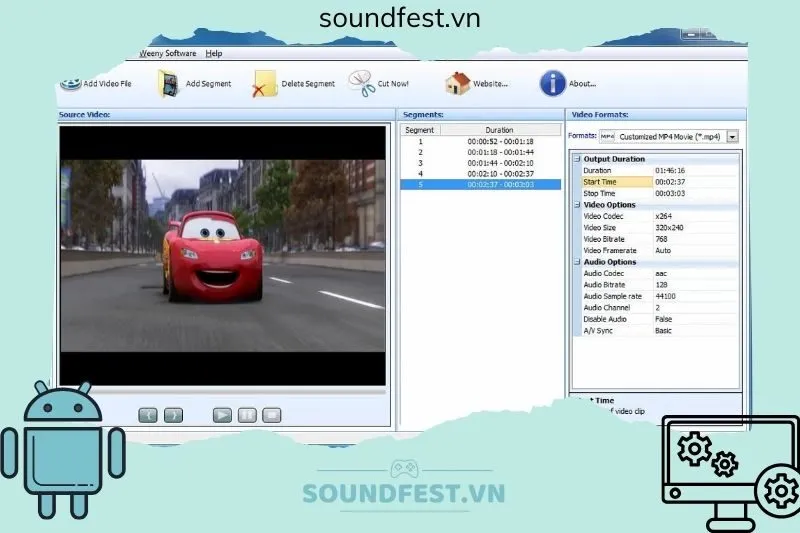Click the Delete Segment label
800x533 pixels.
(308, 84)
